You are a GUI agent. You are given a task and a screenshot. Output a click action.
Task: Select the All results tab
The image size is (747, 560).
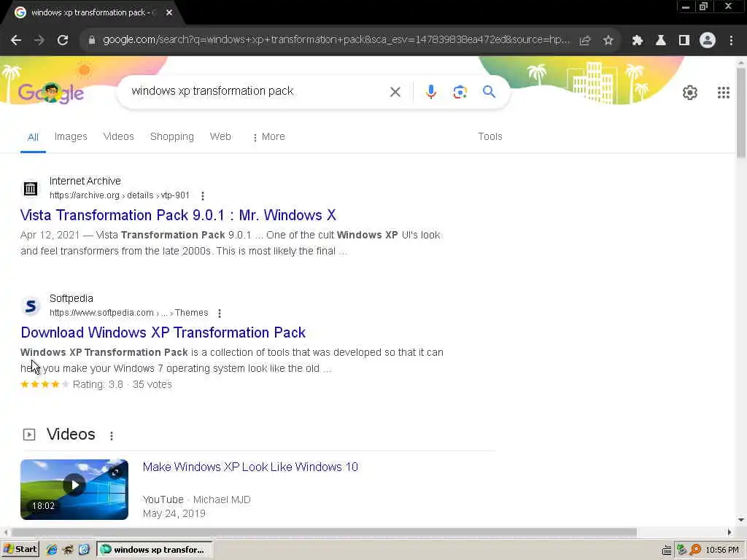[33, 137]
